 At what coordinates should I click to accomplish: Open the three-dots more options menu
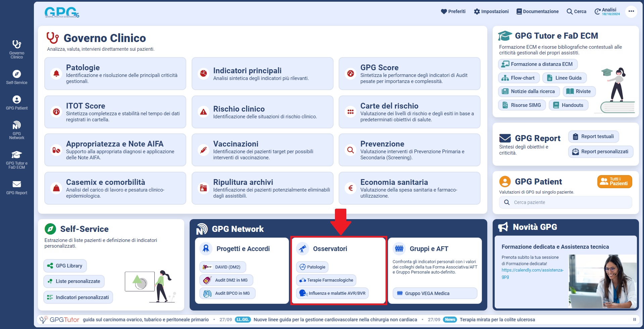(631, 11)
